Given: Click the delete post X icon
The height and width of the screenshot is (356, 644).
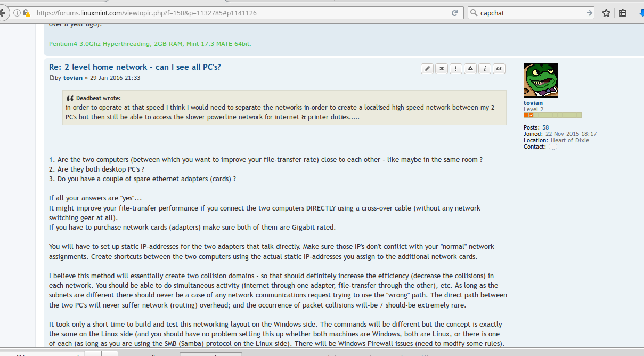Looking at the screenshot, I should coord(442,69).
